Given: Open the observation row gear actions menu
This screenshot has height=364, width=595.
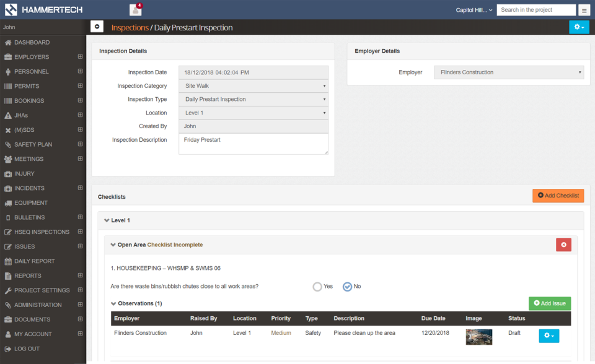Looking at the screenshot, I should 549,336.
